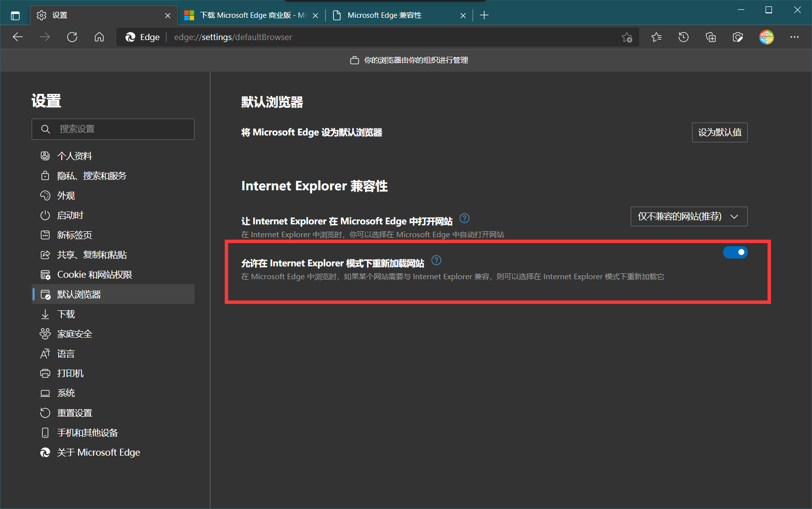The width and height of the screenshot is (812, 509).
Task: Open the Favorites list icon
Action: pos(656,37)
